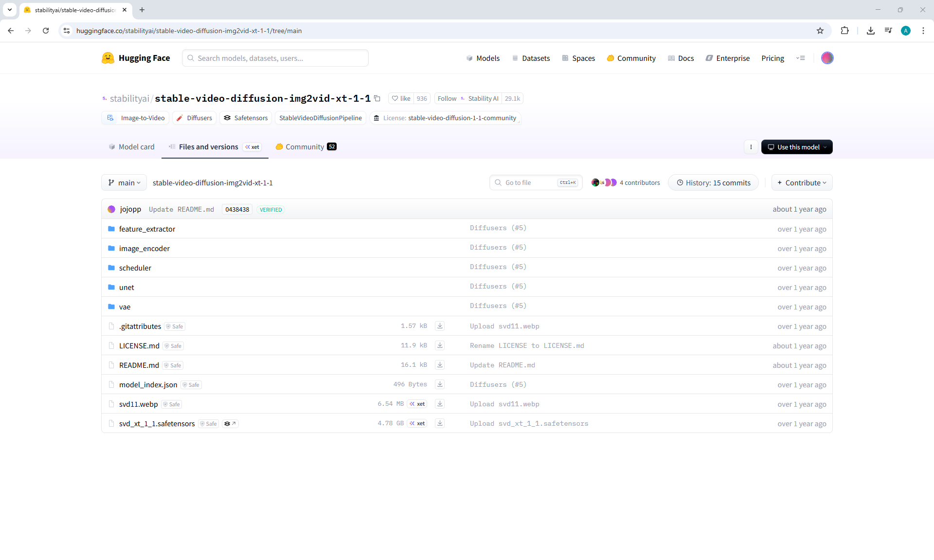Open browser downloads icon
This screenshot has height=560, width=934.
pyautogui.click(x=871, y=31)
